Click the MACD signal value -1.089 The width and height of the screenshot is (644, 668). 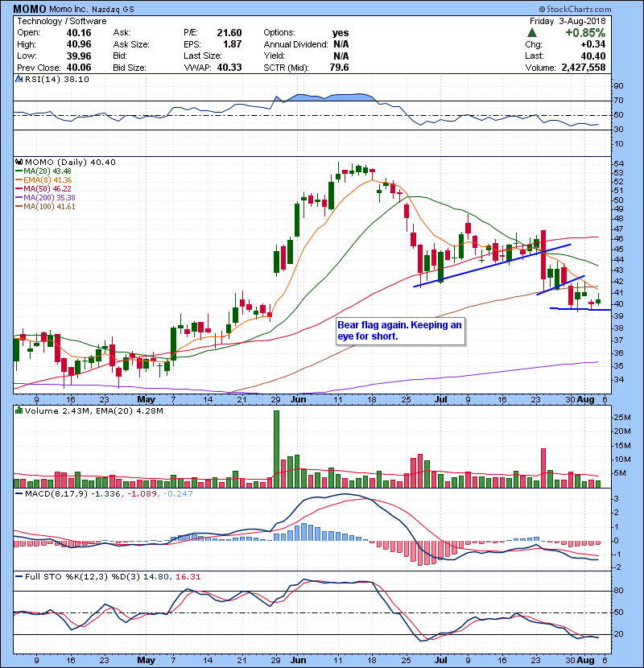(x=142, y=494)
